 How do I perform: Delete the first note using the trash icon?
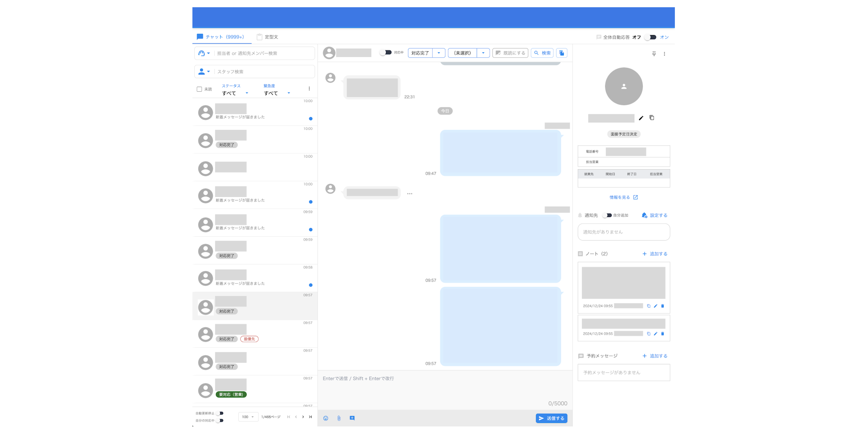tap(663, 306)
